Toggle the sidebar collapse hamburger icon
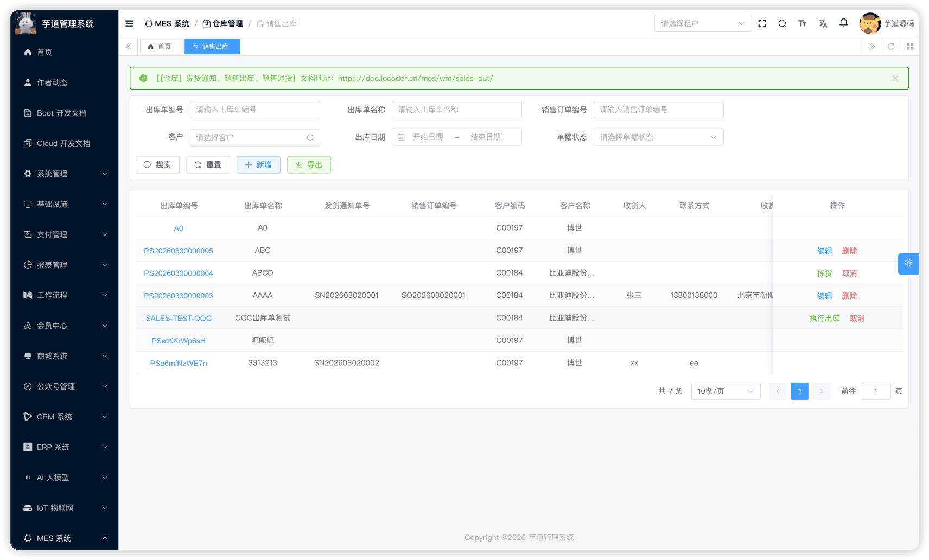Screen dimensions: 929x560 [129, 23]
